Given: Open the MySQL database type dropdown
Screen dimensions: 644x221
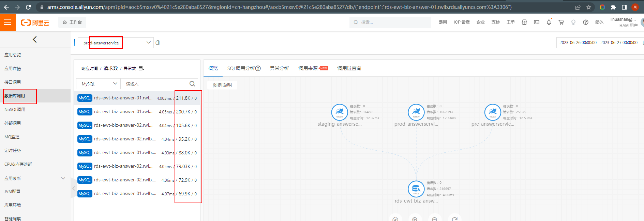Looking at the screenshot, I should pos(98,84).
